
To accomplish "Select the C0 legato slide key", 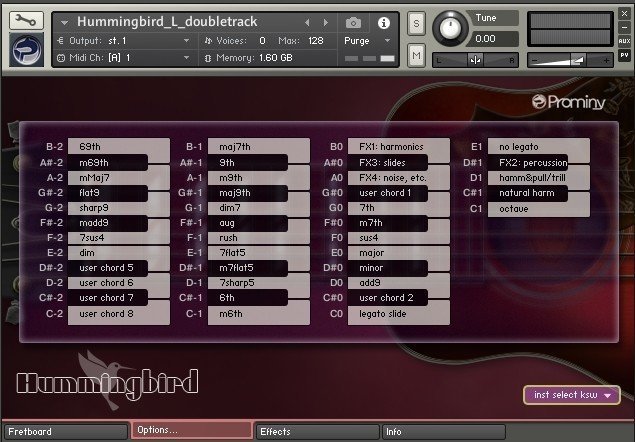I will pos(398,314).
